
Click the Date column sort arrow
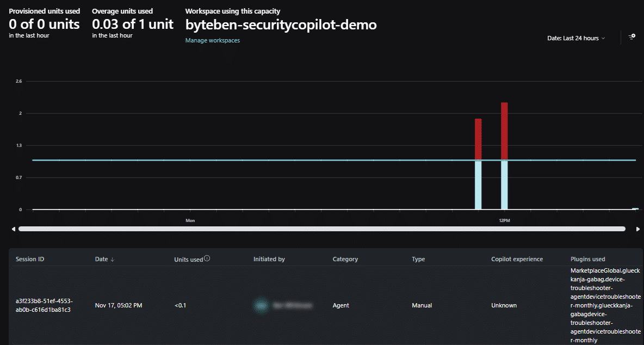[113, 260]
